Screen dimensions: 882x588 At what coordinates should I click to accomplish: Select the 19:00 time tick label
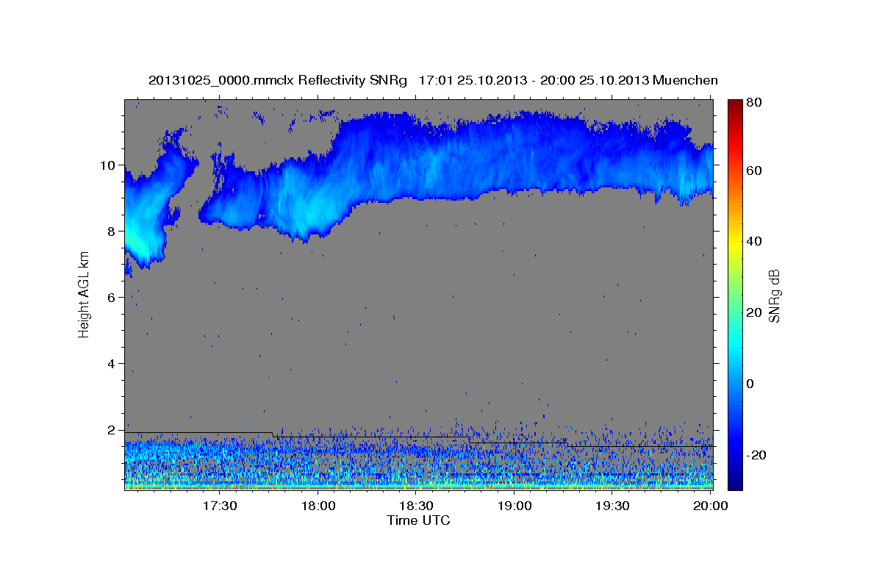514,506
